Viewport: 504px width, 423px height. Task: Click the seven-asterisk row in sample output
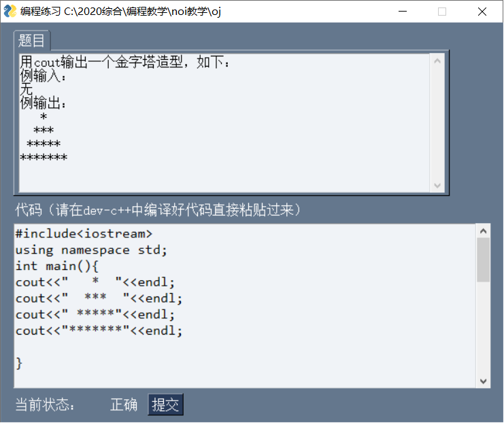(x=44, y=157)
